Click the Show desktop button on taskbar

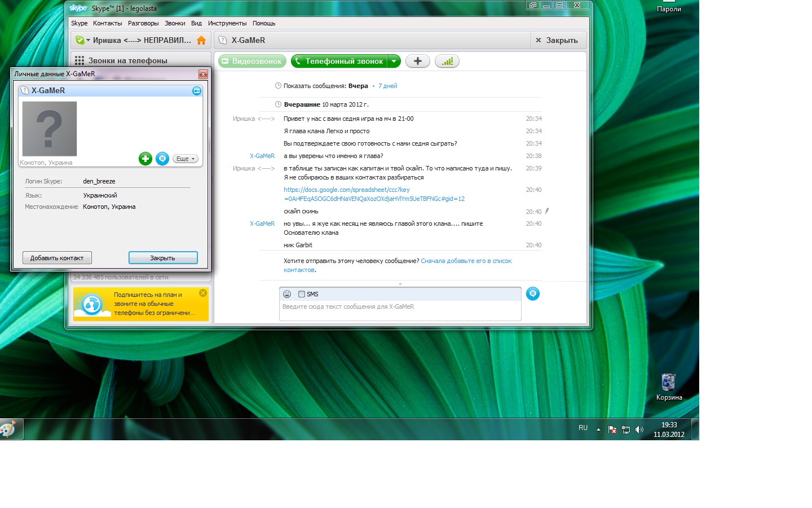[x=695, y=429]
